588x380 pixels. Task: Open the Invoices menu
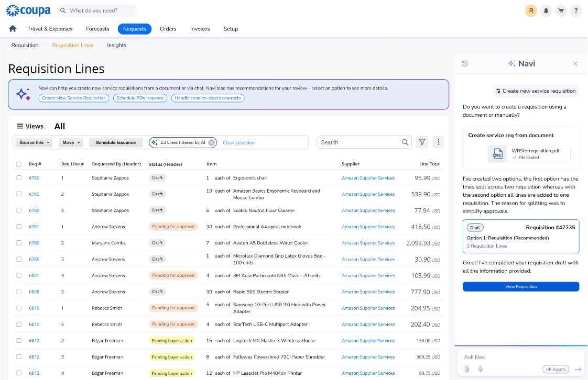[200, 29]
